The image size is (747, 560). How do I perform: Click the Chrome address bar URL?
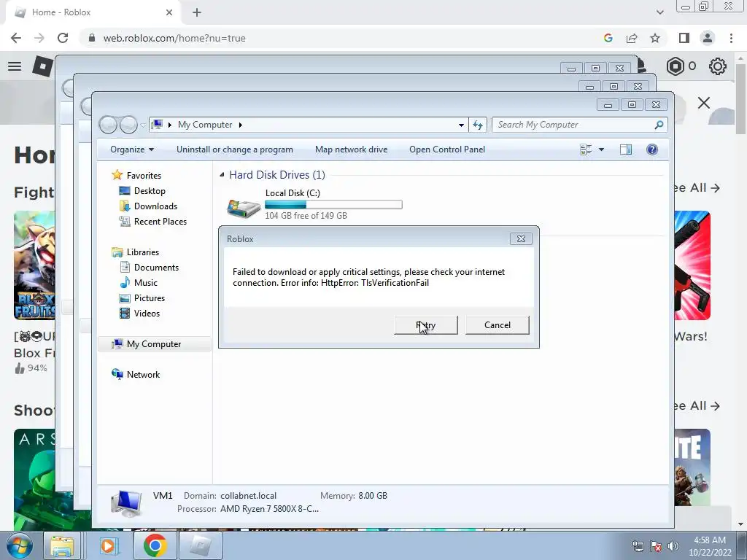[x=174, y=38]
